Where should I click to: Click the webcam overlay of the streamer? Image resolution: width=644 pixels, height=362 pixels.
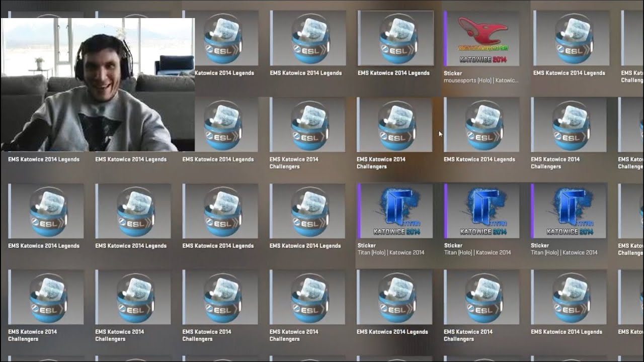(x=98, y=84)
